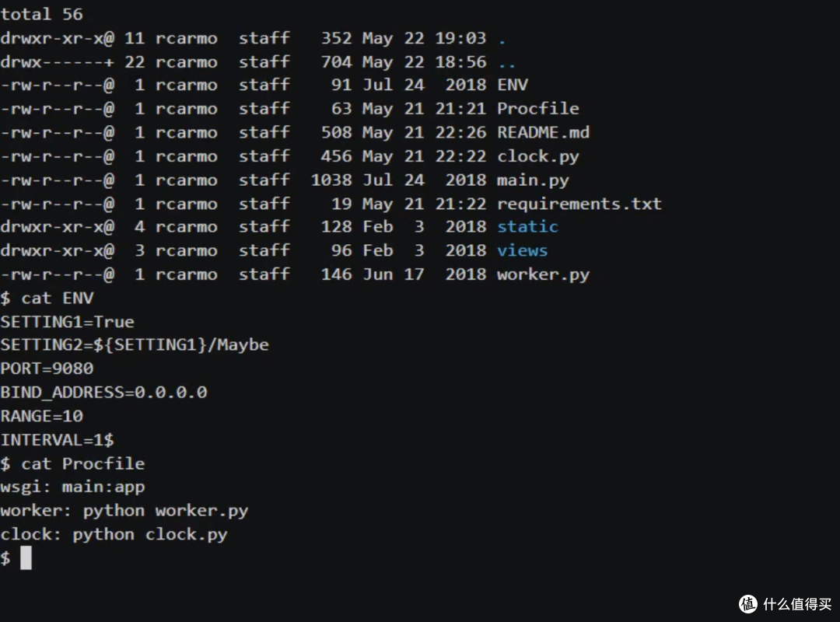This screenshot has height=622, width=840.
Task: Click the clock.py filename in listing
Action: click(x=538, y=156)
